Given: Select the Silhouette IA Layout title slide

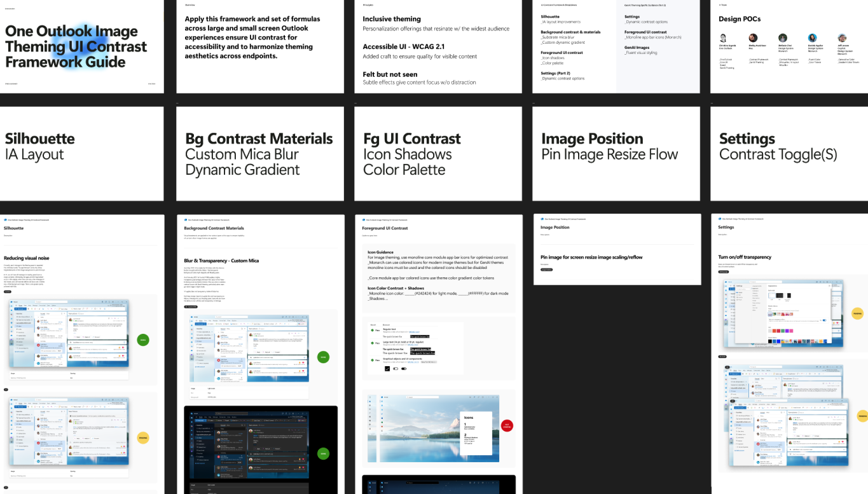Looking at the screenshot, I should click(x=82, y=153).
